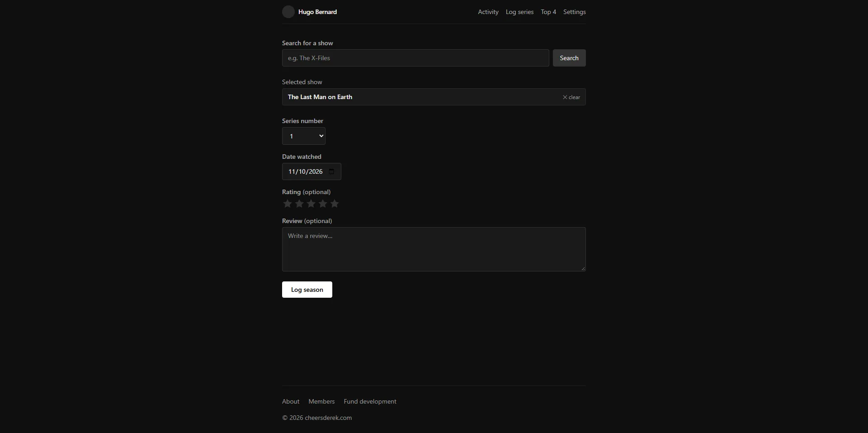Image resolution: width=868 pixels, height=433 pixels.
Task: Open the Series number dropdown
Action: coord(304,136)
